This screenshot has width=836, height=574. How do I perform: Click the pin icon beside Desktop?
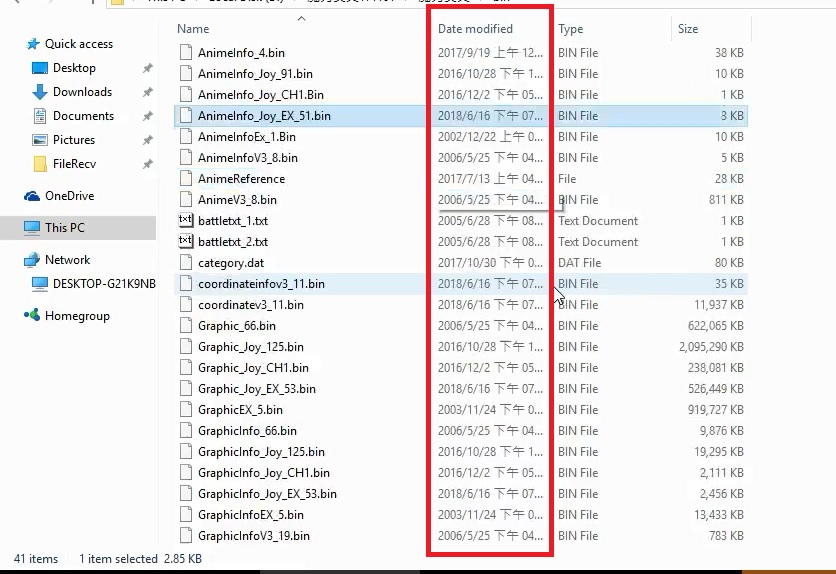point(148,68)
